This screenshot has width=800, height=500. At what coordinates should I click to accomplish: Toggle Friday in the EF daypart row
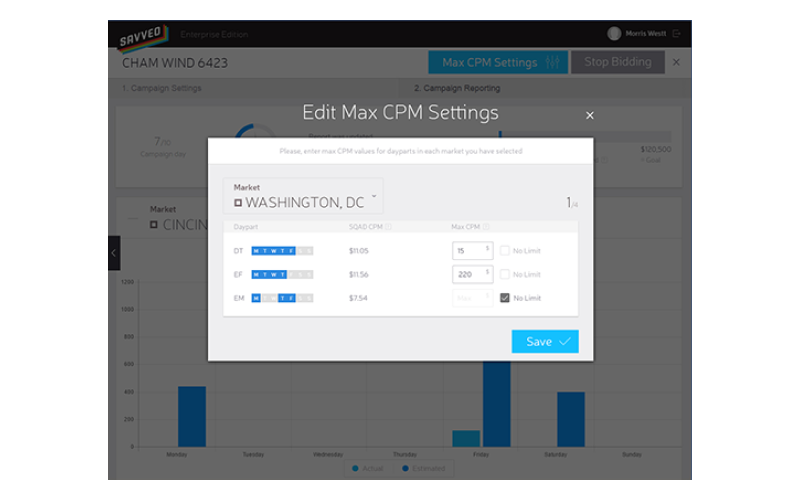tap(291, 274)
